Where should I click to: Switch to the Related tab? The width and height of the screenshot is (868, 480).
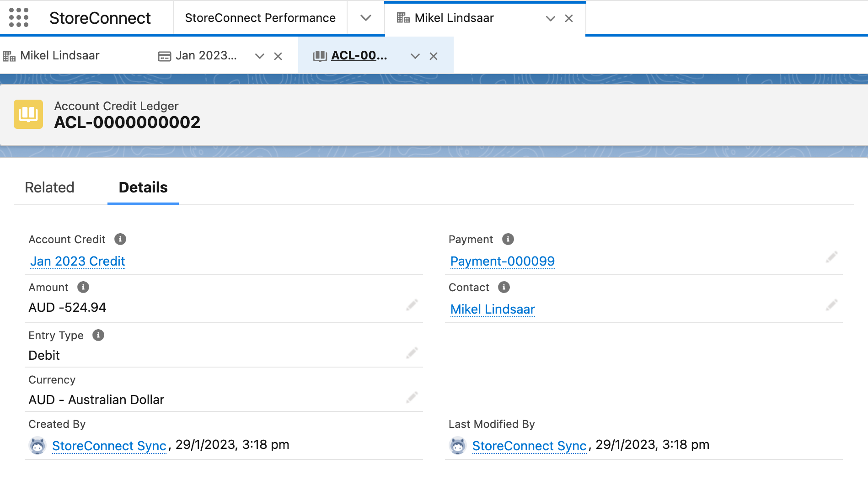(50, 187)
